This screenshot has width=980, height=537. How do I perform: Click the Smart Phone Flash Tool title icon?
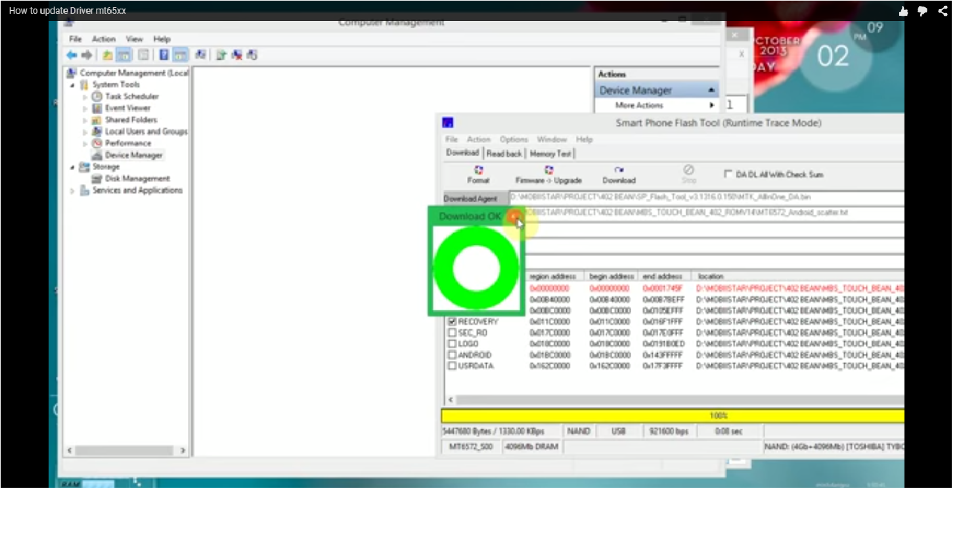pos(448,123)
